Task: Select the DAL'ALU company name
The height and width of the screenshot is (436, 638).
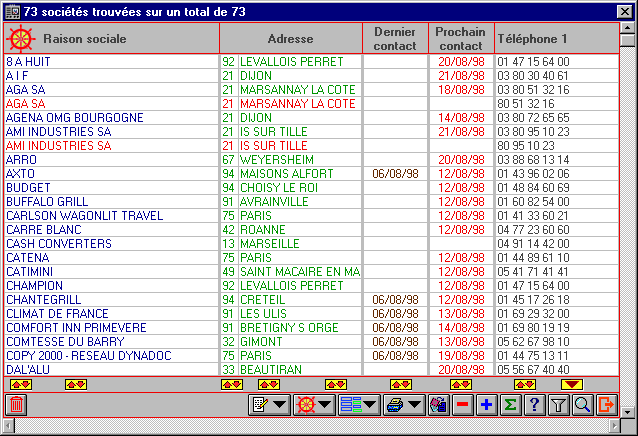Action: (x=28, y=370)
